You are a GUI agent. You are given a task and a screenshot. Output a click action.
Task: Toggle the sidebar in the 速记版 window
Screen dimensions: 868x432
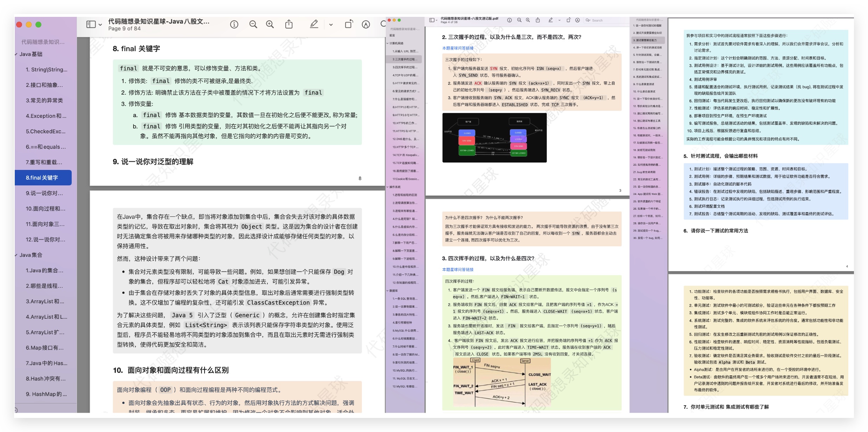point(432,20)
